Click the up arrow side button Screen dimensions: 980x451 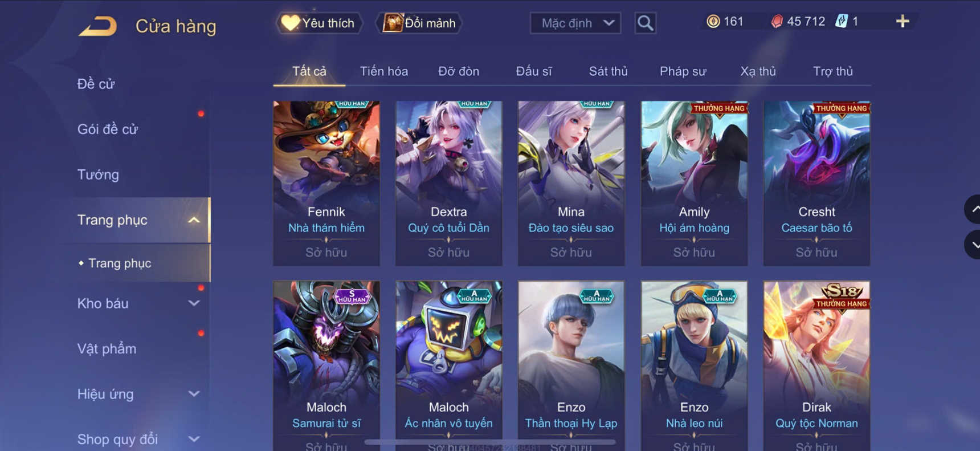[x=973, y=209]
